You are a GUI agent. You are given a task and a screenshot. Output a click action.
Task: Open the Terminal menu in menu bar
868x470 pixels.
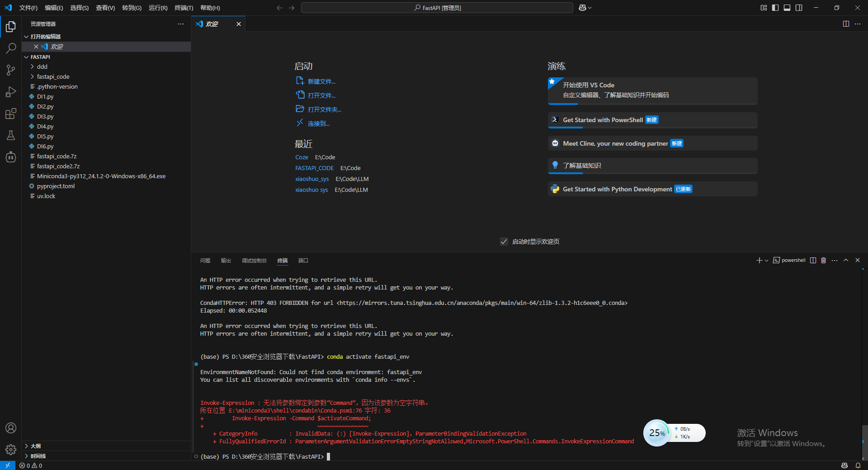(x=184, y=8)
